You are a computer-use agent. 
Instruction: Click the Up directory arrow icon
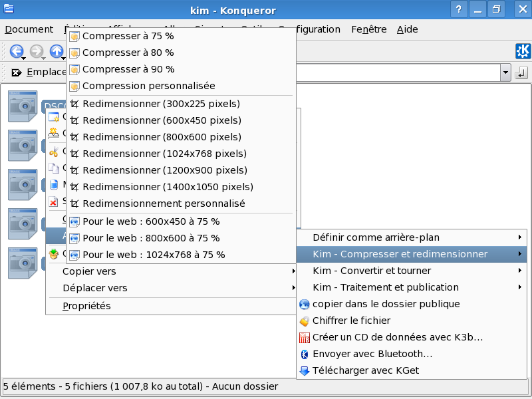pyautogui.click(x=57, y=51)
